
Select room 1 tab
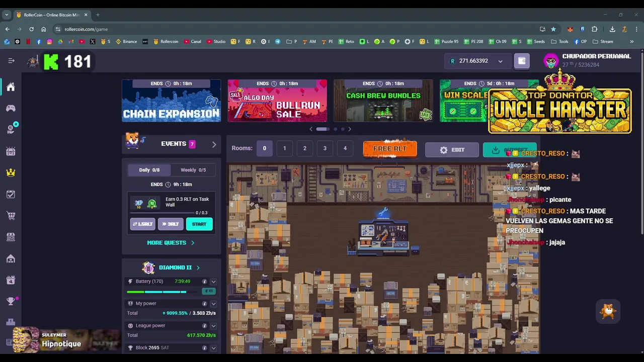284,148
